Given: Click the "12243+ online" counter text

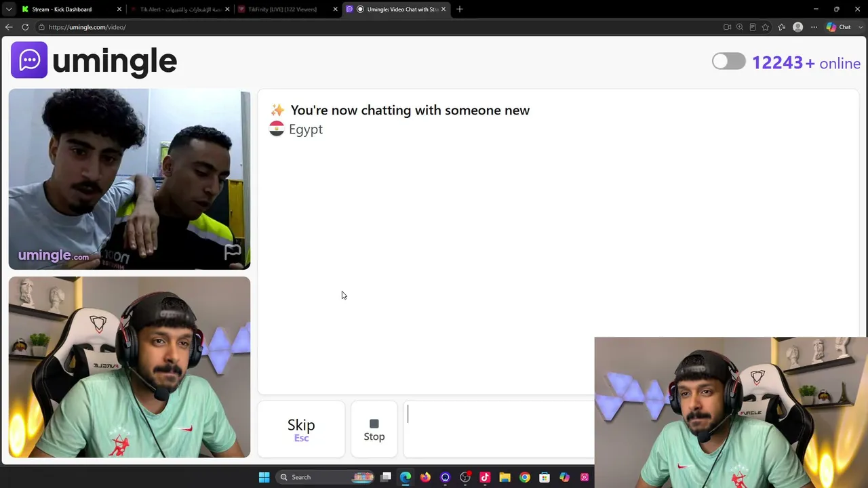Looking at the screenshot, I should pos(806,63).
